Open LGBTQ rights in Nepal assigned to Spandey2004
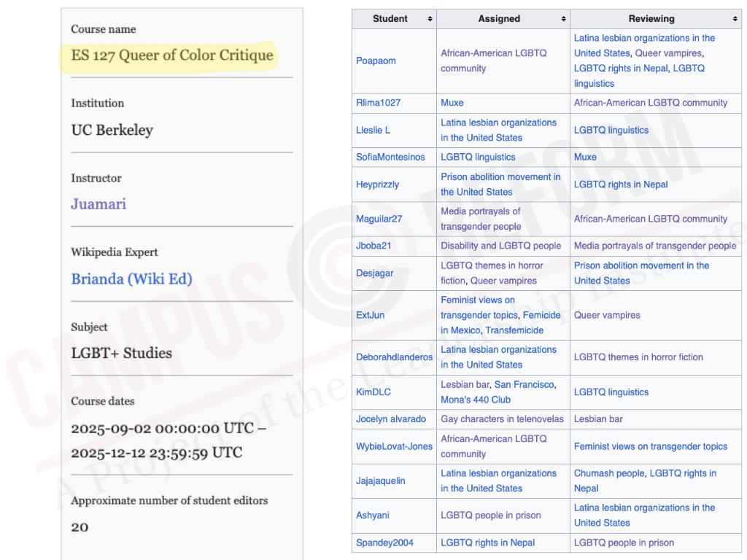Viewport: 747px width, 560px height. (x=488, y=542)
